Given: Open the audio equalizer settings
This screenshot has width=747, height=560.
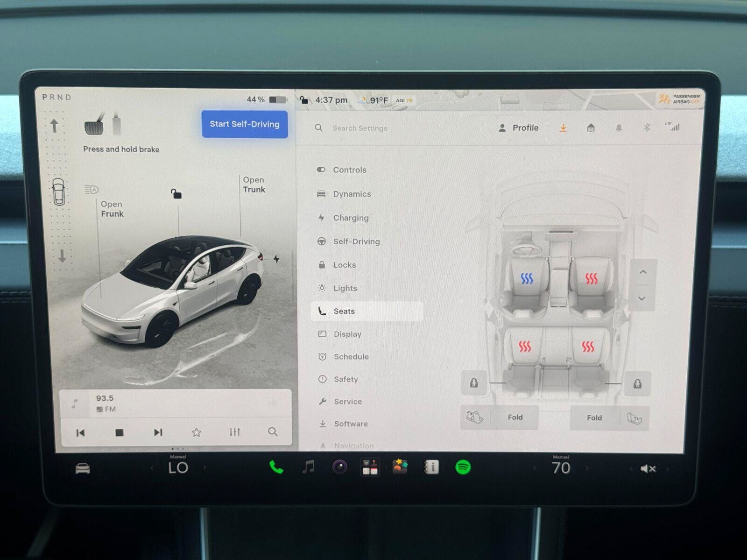Looking at the screenshot, I should (235, 432).
